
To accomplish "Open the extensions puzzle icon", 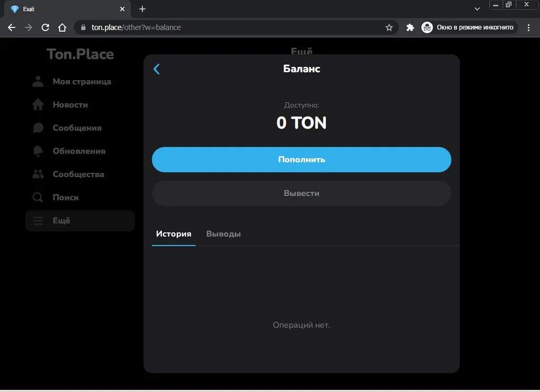I will point(410,27).
